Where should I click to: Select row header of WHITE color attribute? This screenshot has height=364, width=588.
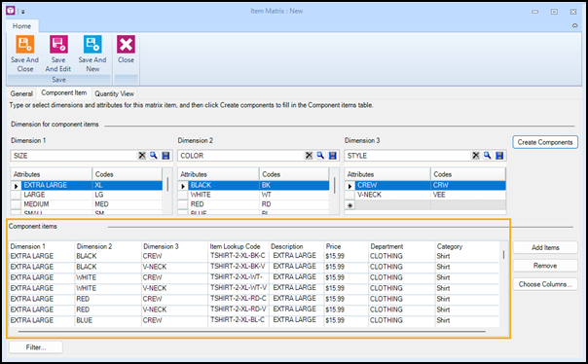[x=183, y=195]
